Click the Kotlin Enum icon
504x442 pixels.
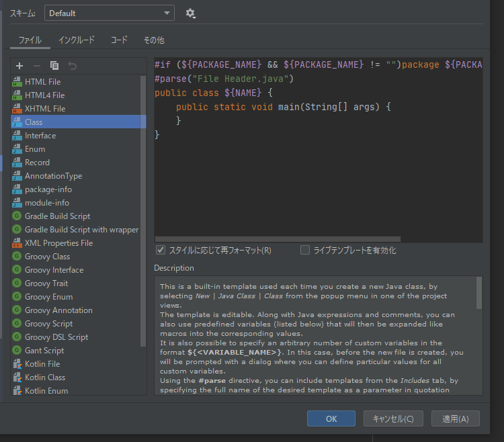pyautogui.click(x=17, y=390)
